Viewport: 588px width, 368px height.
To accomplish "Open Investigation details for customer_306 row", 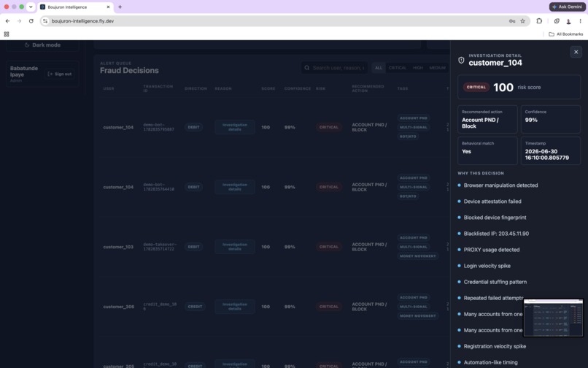I will pos(235,307).
